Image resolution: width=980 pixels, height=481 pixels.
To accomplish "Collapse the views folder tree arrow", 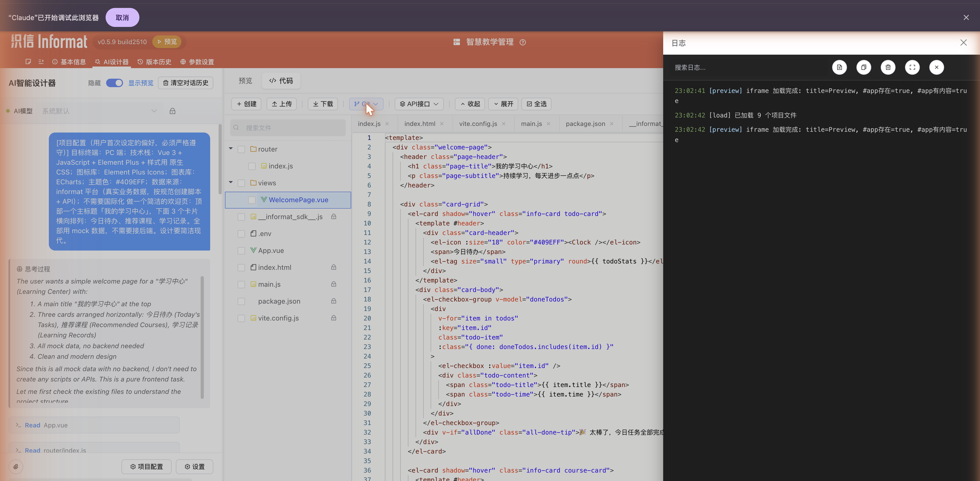I will click(x=230, y=183).
